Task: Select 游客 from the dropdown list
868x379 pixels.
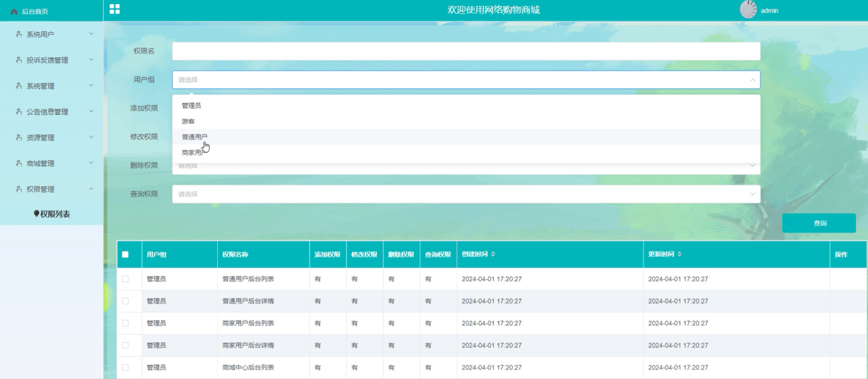Action: coord(466,122)
